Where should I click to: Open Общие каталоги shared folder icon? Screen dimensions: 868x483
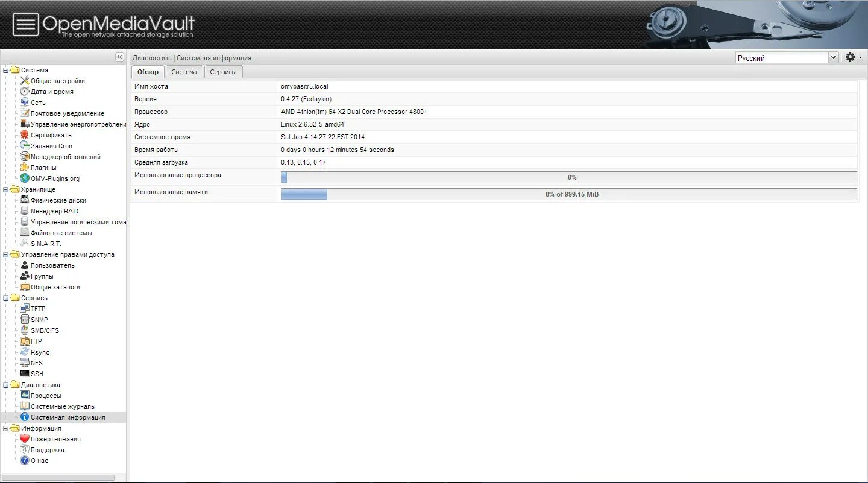click(25, 287)
